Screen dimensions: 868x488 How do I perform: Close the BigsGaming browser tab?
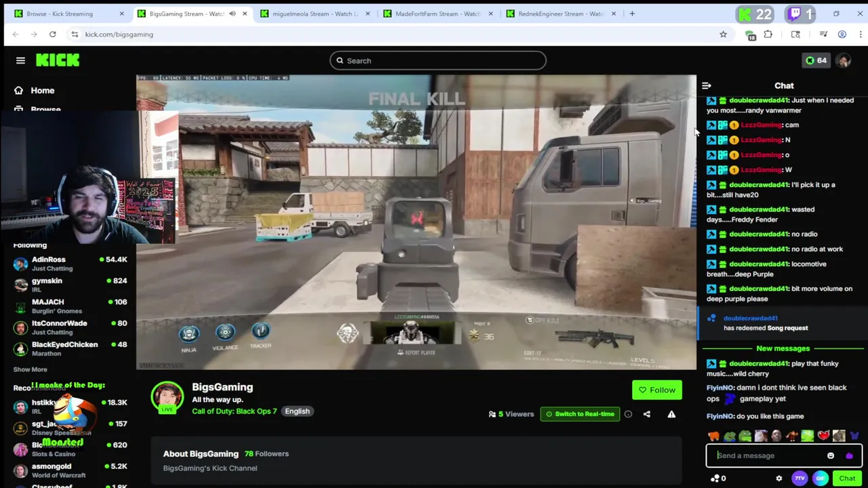click(x=245, y=14)
